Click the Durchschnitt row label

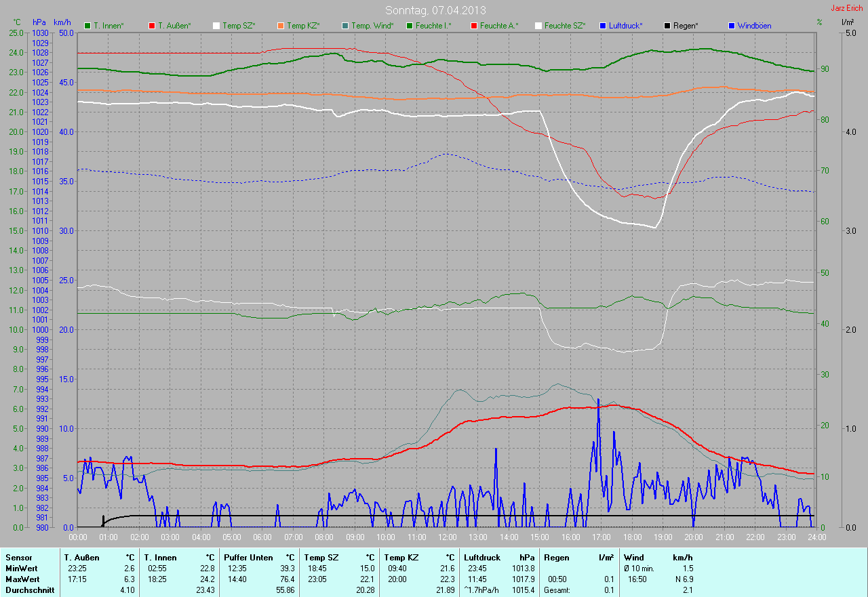tap(27, 590)
